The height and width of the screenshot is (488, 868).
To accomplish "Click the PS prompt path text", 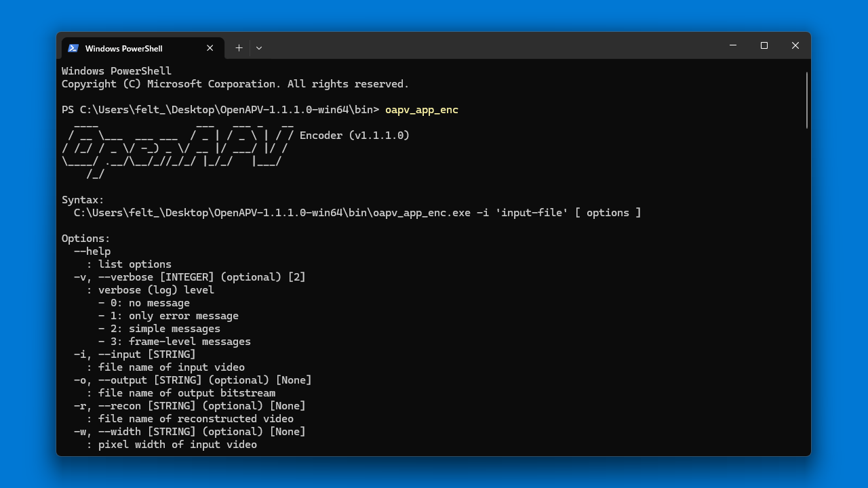I will tap(220, 110).
